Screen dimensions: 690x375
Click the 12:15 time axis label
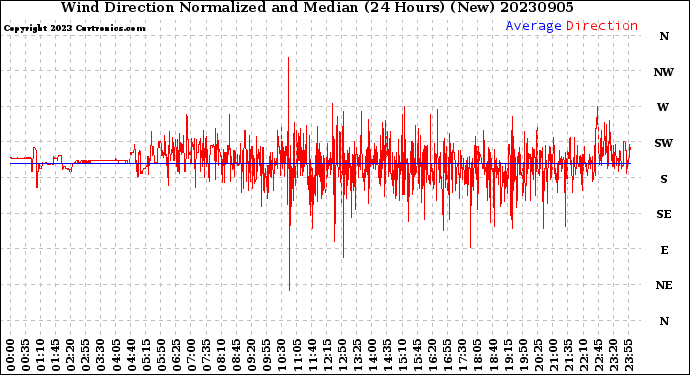pyautogui.click(x=327, y=355)
